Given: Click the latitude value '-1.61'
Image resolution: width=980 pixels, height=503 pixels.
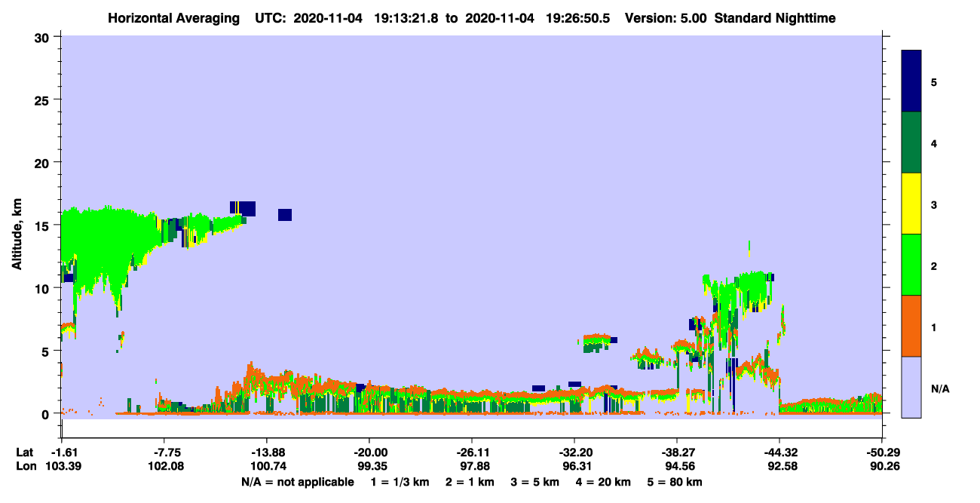Looking at the screenshot, I should 61,452.
